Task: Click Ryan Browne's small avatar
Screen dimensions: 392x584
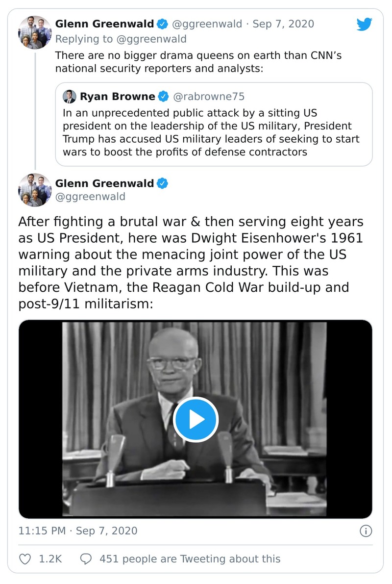Action: pos(70,97)
